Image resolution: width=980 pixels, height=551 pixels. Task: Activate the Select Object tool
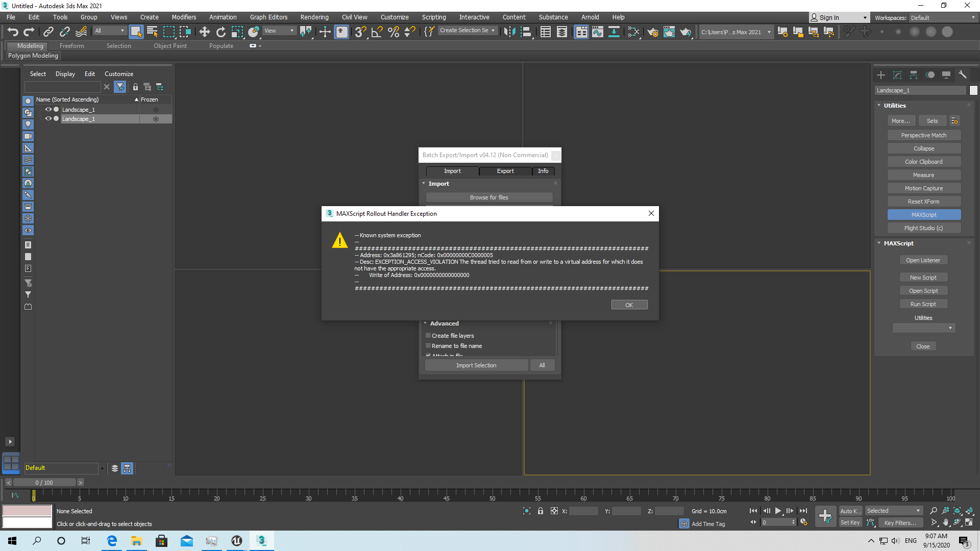pyautogui.click(x=136, y=32)
